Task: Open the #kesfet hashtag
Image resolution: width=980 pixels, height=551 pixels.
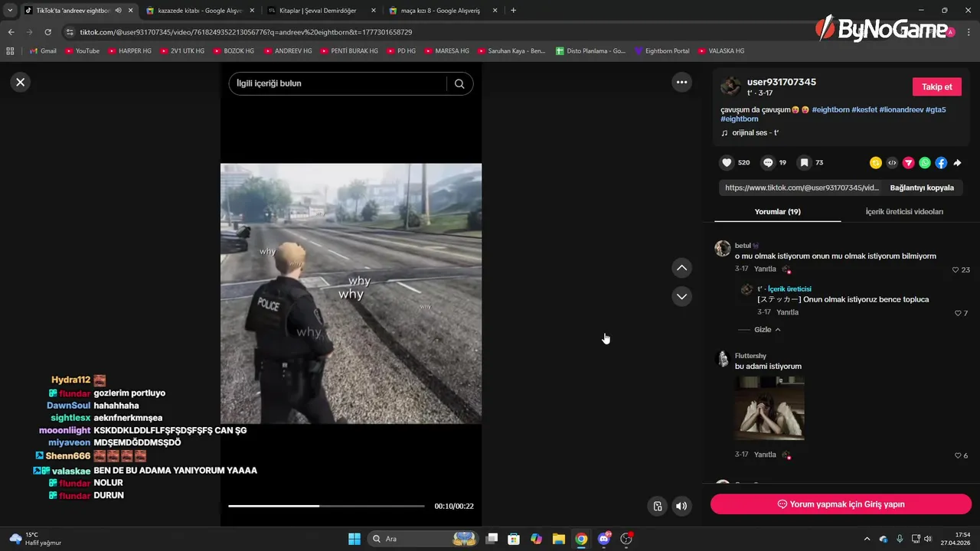Action: click(x=864, y=109)
